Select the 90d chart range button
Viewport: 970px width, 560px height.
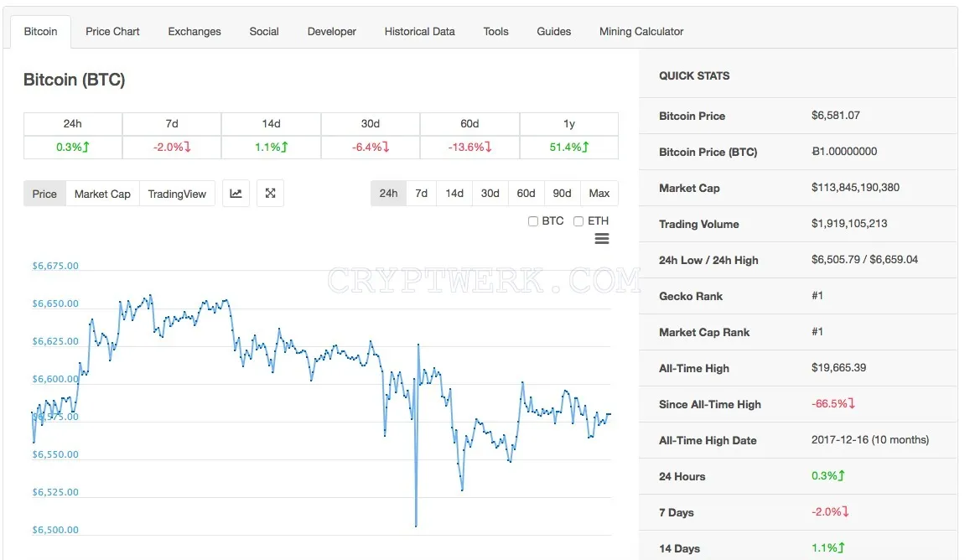[x=562, y=194]
